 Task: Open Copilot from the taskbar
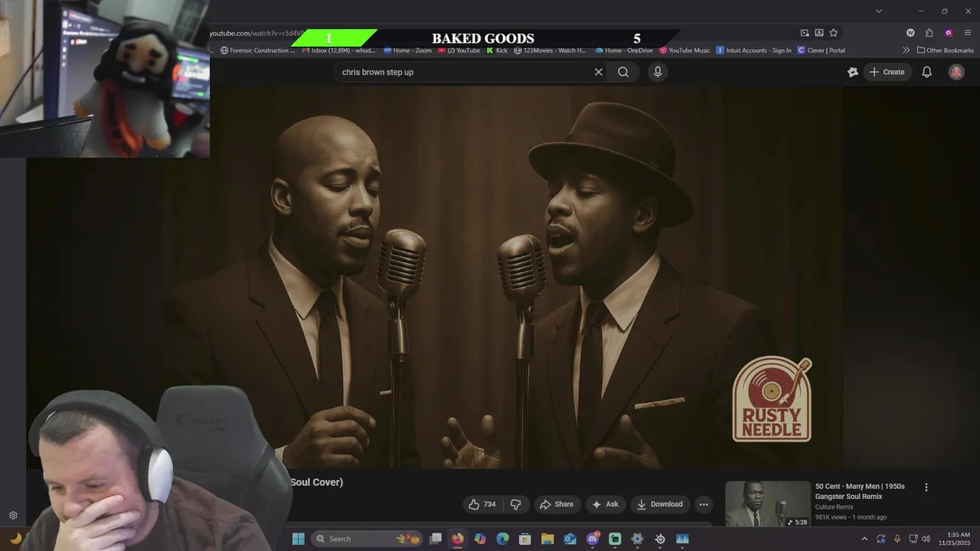[480, 539]
